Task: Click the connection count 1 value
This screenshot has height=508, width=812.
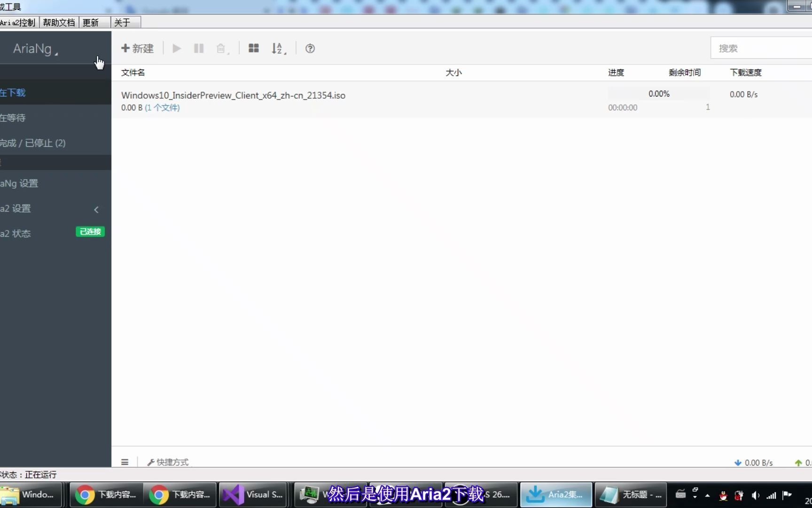Action: 708,107
